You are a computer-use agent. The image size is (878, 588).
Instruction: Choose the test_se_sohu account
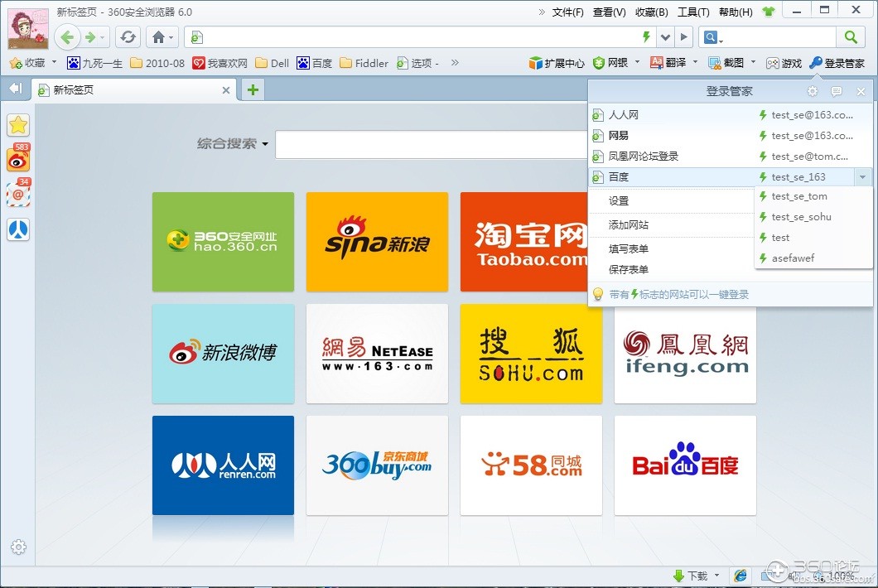pos(801,217)
